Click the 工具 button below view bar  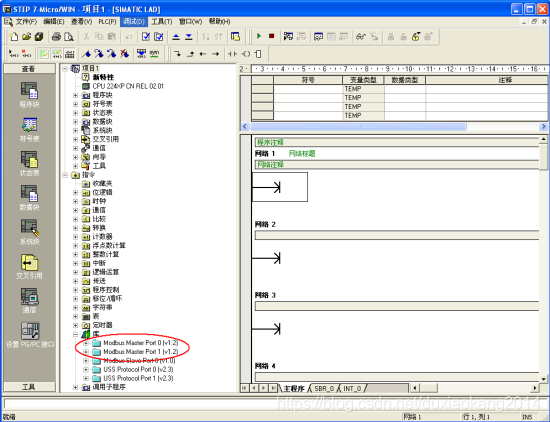click(x=29, y=387)
